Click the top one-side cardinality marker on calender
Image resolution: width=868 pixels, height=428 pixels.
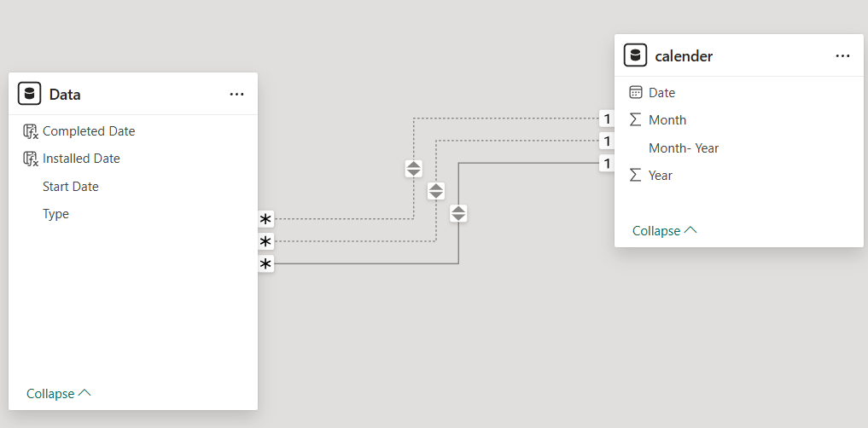coord(608,119)
